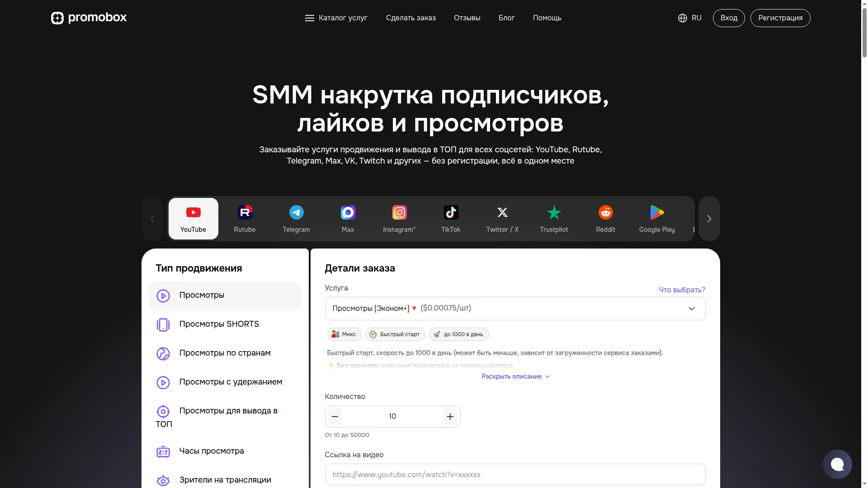Click the Что выбрать? link
Screen dimensions: 868x488
point(682,290)
